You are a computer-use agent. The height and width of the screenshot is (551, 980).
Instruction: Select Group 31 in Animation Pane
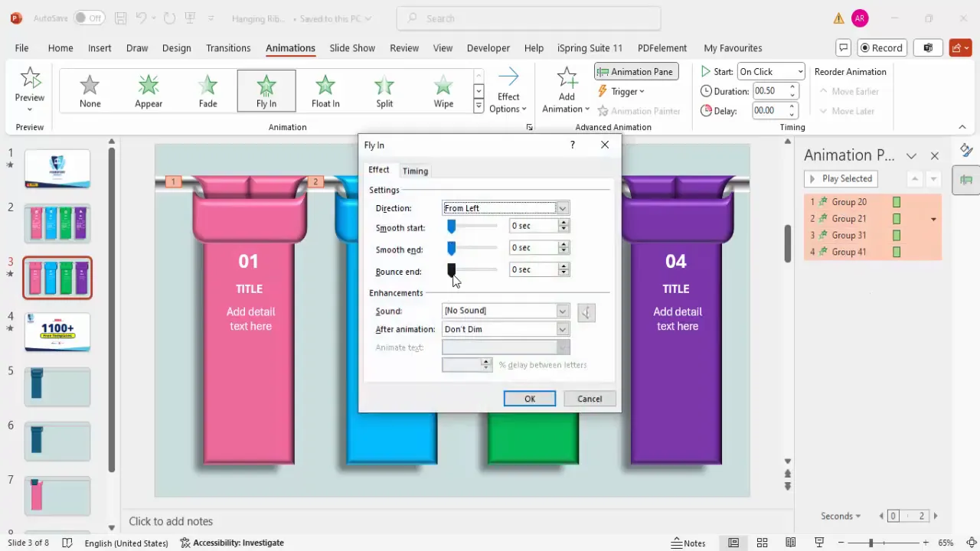tap(872, 236)
